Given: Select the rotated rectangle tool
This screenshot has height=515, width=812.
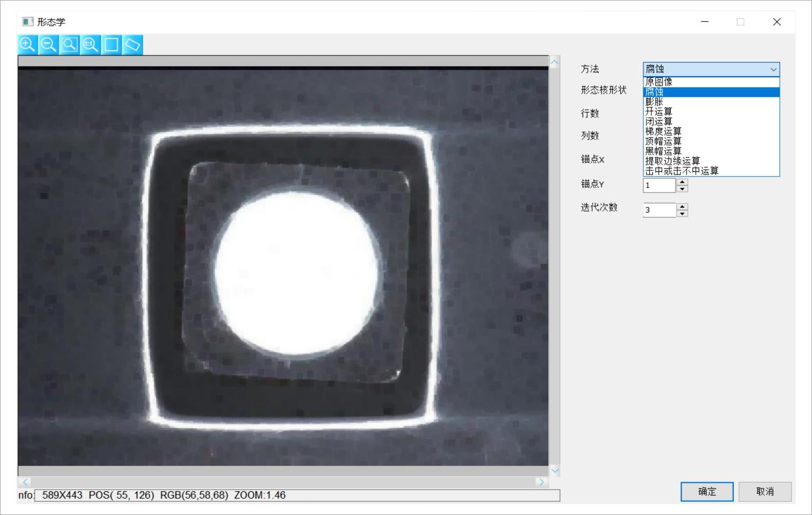Looking at the screenshot, I should point(132,44).
